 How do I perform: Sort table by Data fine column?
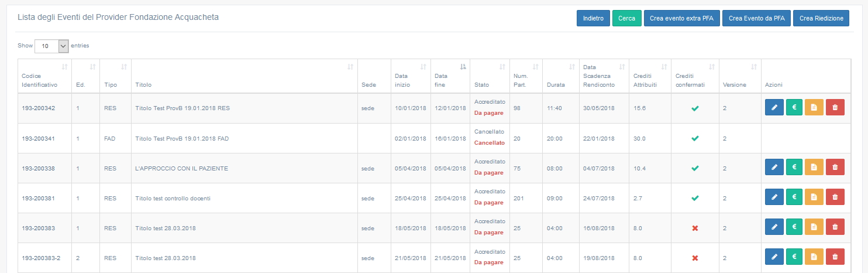point(450,76)
